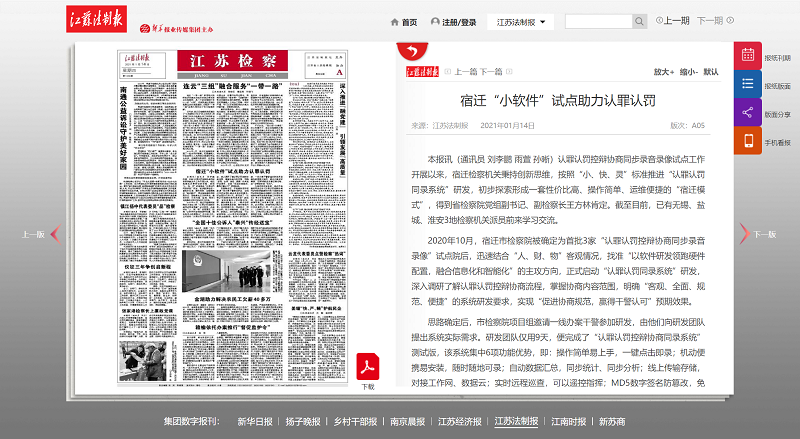Open 江南时报 in footer
Screen dimensions: 800x439
click(x=568, y=422)
